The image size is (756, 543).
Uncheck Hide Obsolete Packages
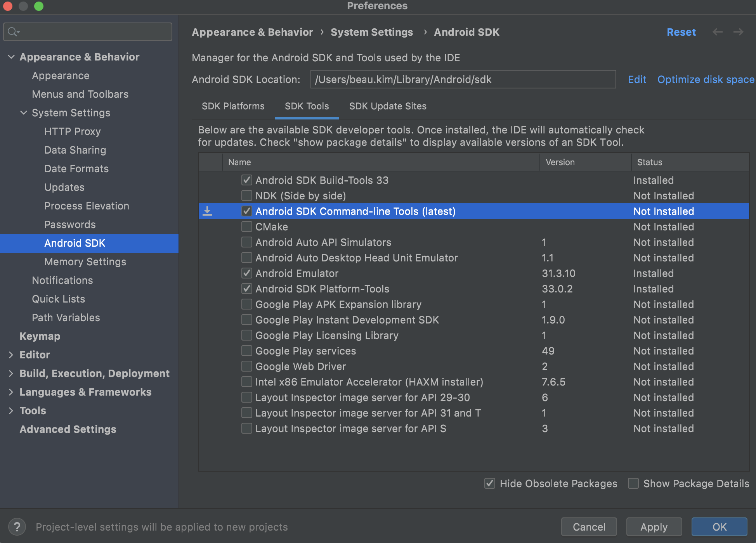click(x=490, y=483)
